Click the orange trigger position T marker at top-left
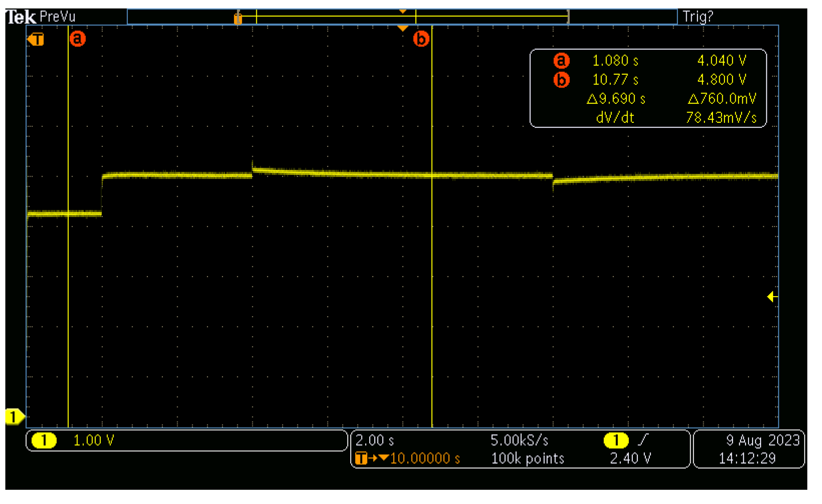 coord(36,40)
